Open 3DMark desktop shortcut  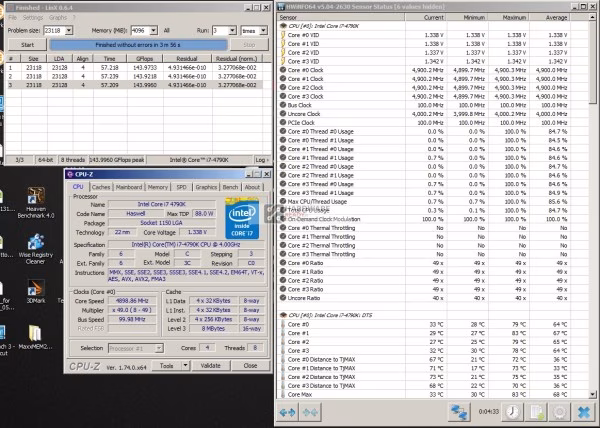[x=36, y=291]
